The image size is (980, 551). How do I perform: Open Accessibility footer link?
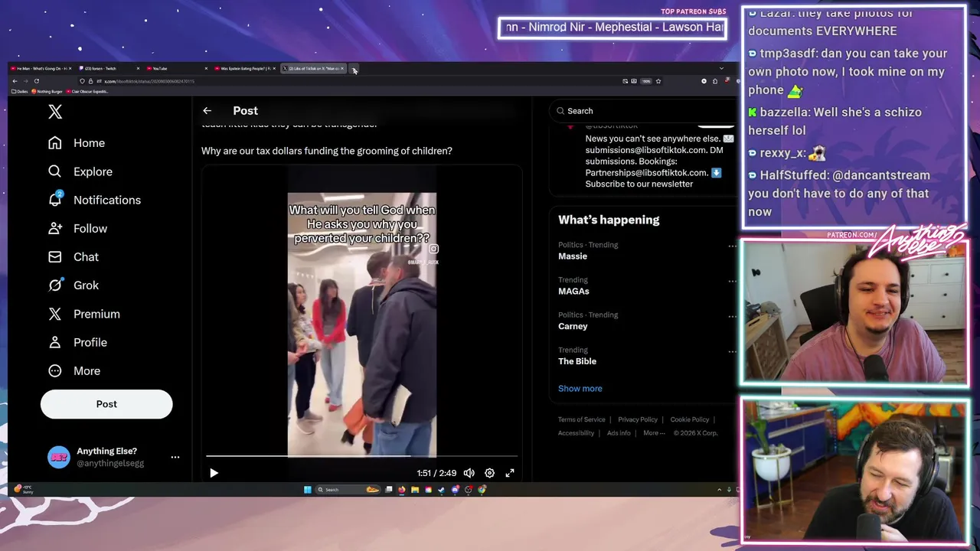click(576, 433)
